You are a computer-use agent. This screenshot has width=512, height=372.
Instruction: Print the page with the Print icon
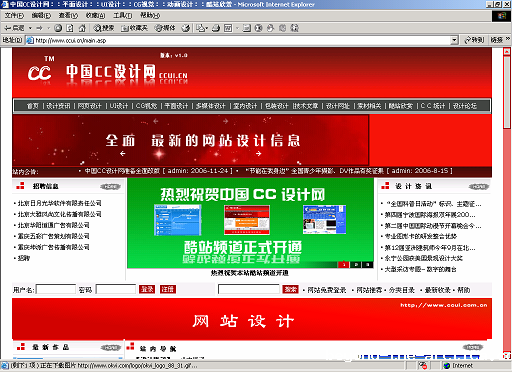click(216, 28)
